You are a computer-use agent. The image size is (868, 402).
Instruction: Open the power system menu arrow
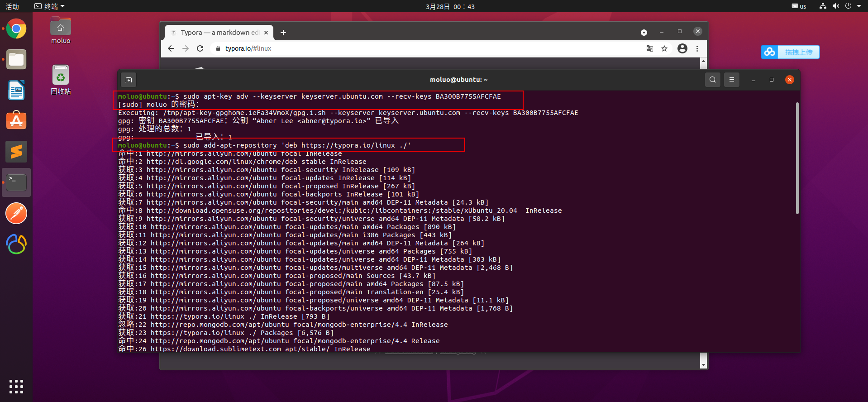tap(859, 6)
